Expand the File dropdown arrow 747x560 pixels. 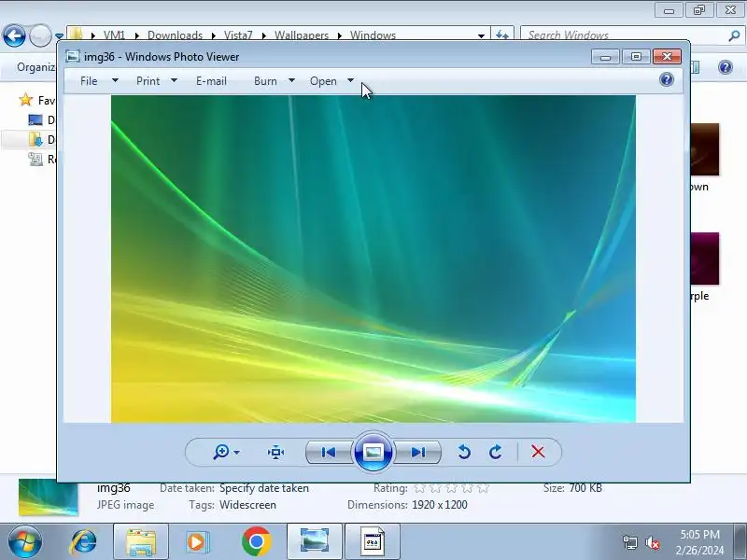pos(115,80)
